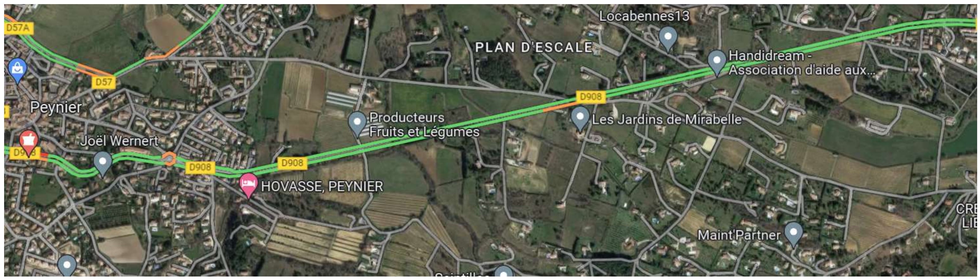Click the Handidream association text label
980x280 pixels.
pyautogui.click(x=801, y=63)
